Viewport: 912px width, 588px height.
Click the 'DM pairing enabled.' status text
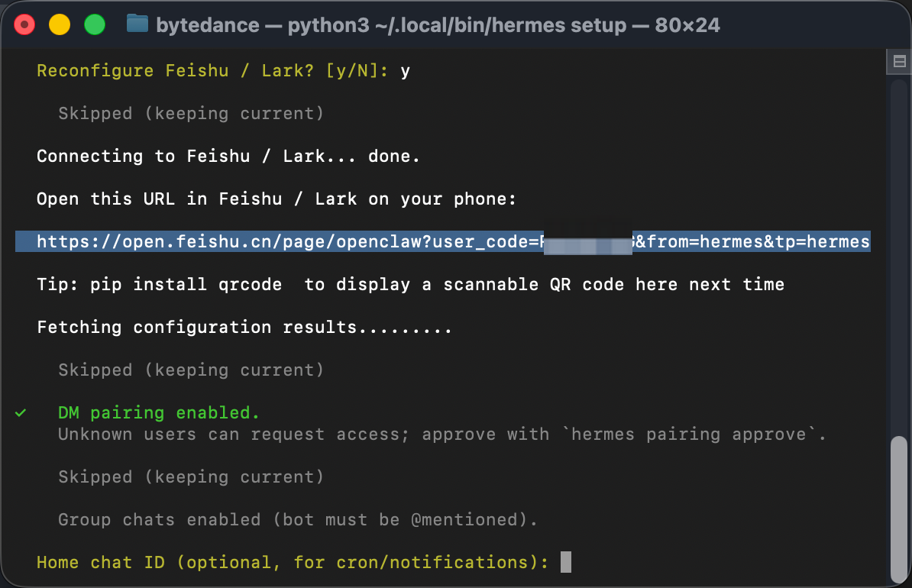[x=159, y=413]
